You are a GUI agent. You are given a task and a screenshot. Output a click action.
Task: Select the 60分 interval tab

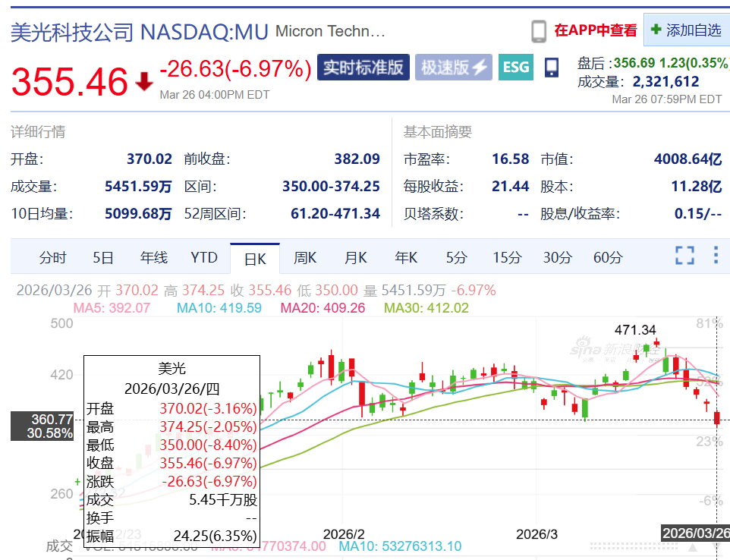pyautogui.click(x=608, y=257)
